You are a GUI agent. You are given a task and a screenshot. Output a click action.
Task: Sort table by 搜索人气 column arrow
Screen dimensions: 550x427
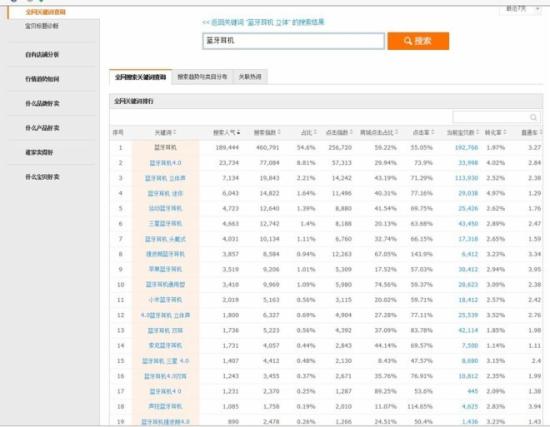[x=239, y=133]
